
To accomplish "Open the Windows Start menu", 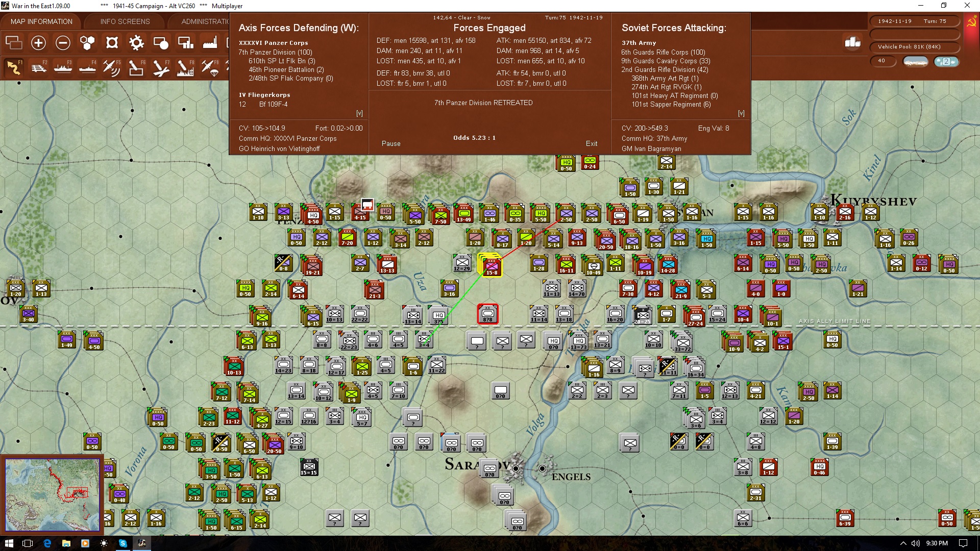I will [9, 543].
